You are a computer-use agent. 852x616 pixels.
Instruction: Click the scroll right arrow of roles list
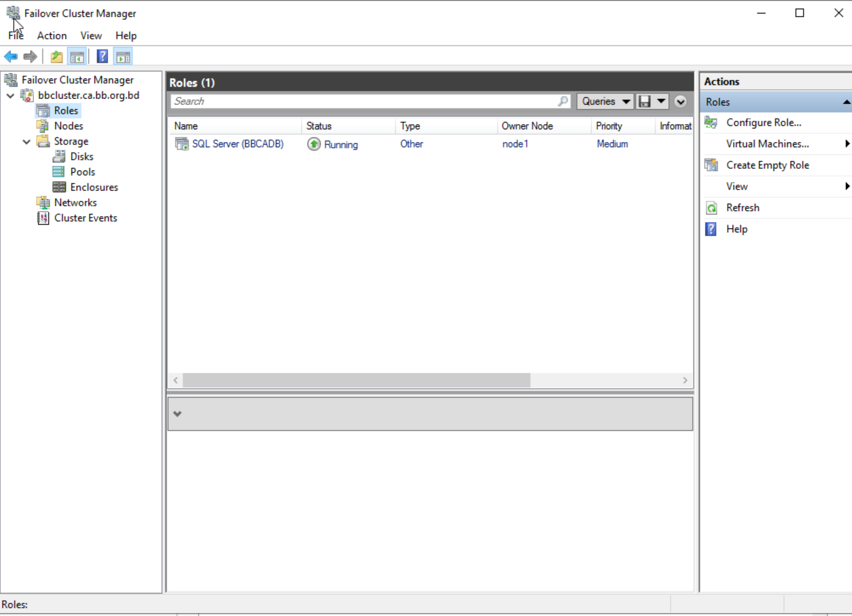(x=685, y=380)
